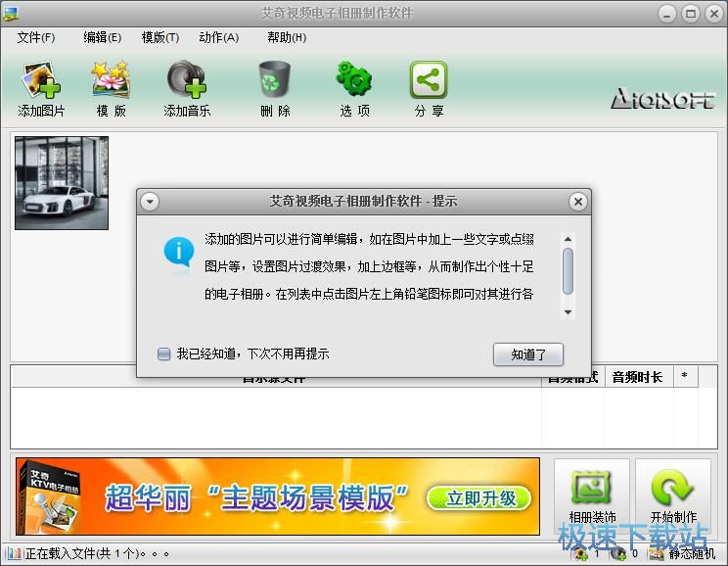Image resolution: width=728 pixels, height=566 pixels.
Task: Open the 模版(T) menu
Action: 160,37
